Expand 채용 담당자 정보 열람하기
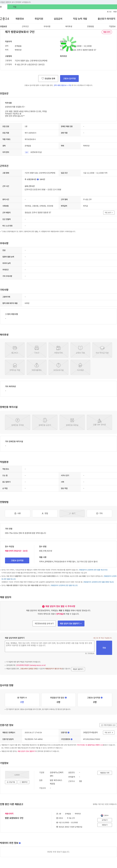The image size is (117, 868). 71,624
